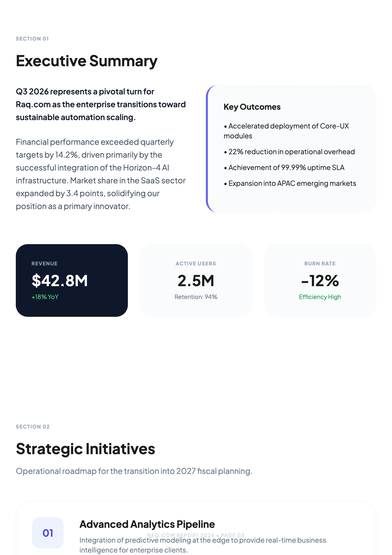The height and width of the screenshot is (555, 392).
Task: Click the $42.8M revenue figure
Action: coord(60,281)
